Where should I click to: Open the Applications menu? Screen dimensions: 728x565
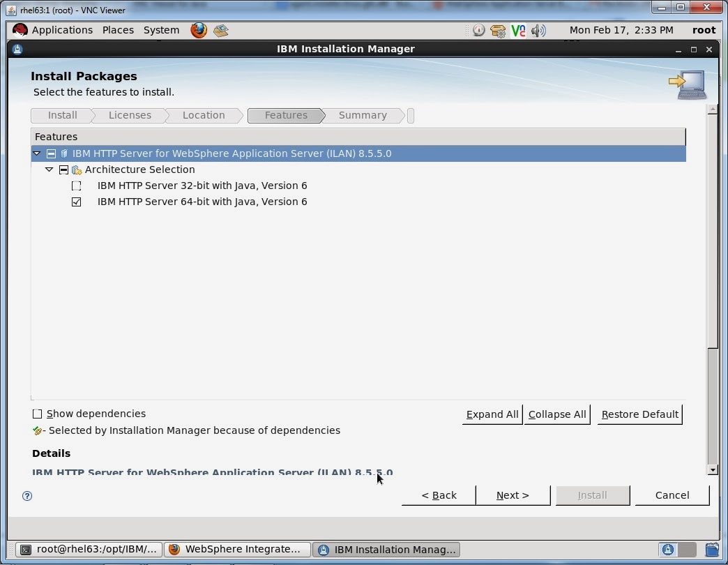tap(62, 30)
